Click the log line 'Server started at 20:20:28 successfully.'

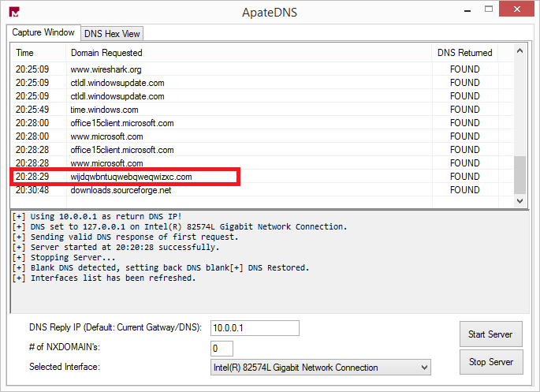click(116, 248)
